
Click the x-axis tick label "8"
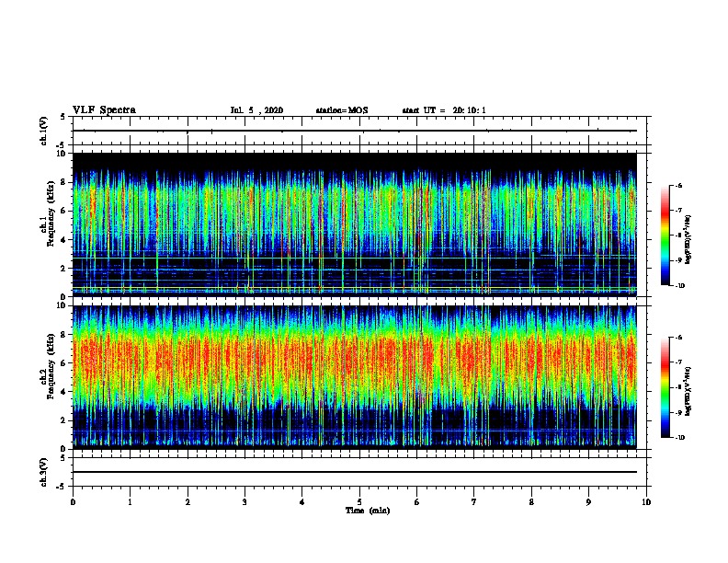coord(531,502)
